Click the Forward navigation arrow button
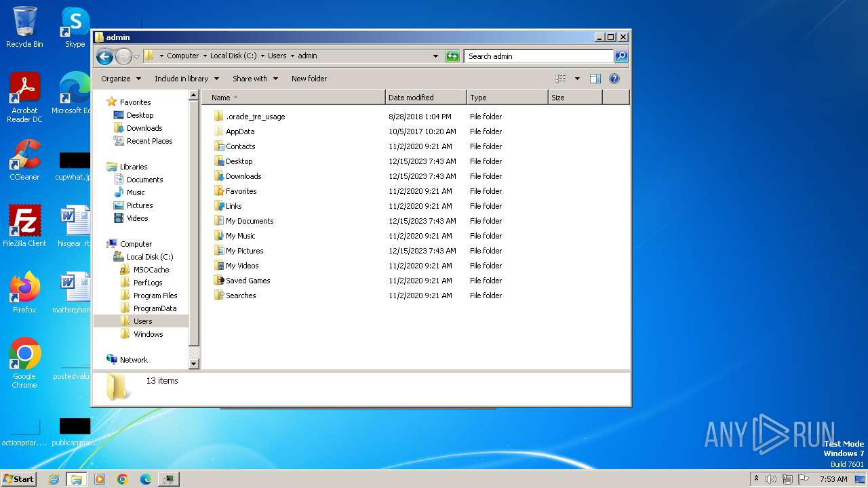The width and height of the screenshot is (868, 488). tap(123, 56)
